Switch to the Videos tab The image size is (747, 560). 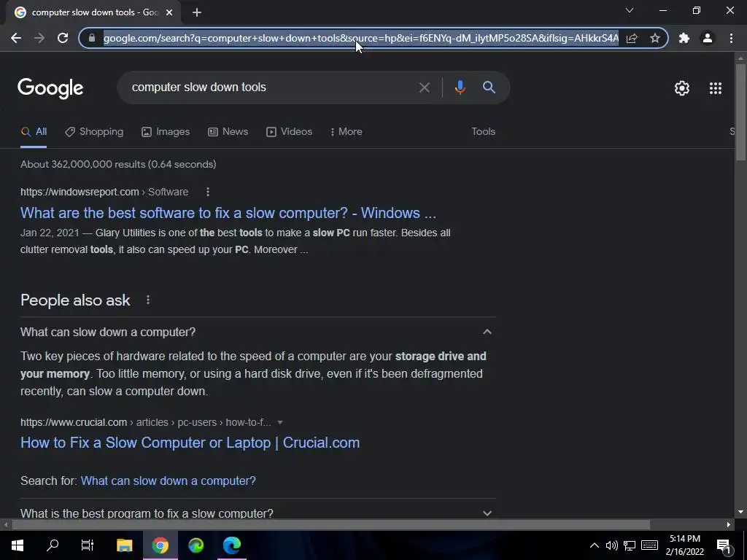(289, 132)
